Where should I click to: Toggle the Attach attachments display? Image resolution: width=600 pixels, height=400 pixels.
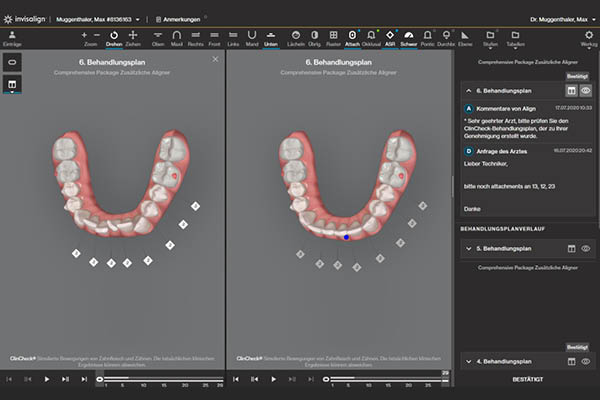click(x=352, y=39)
